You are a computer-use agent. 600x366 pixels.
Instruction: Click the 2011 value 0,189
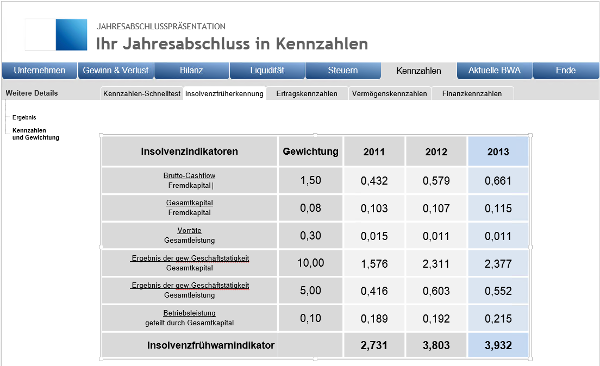coord(374,319)
